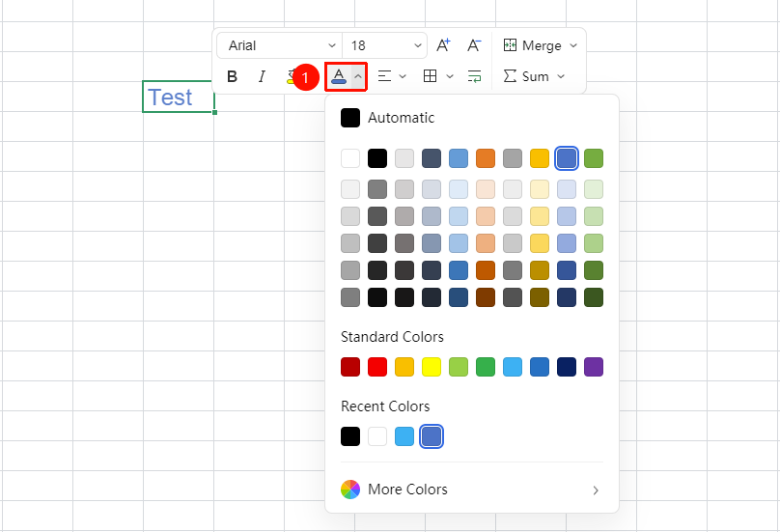Click the Sum button
The image size is (780, 532).
[x=526, y=76]
